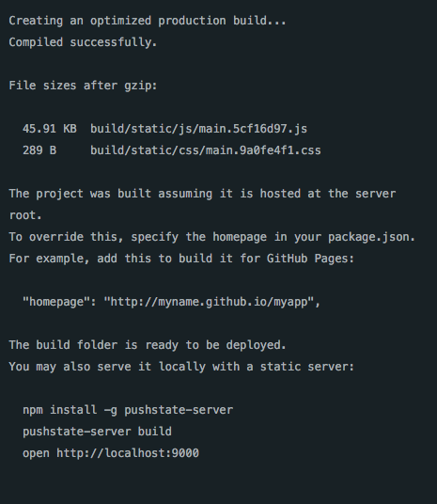The width and height of the screenshot is (437, 504).
Task: Click the 'hosted at the server' line
Action: pos(202,194)
